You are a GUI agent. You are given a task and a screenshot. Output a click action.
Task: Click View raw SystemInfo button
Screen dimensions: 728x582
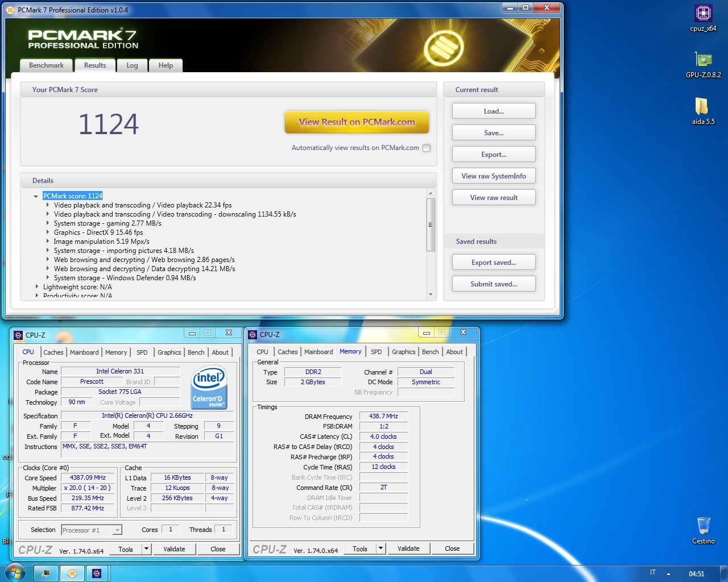494,176
